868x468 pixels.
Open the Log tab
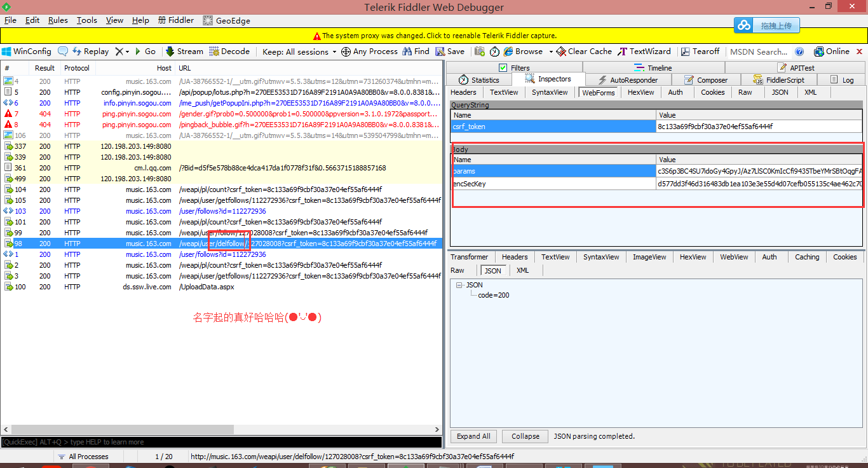pyautogui.click(x=841, y=79)
